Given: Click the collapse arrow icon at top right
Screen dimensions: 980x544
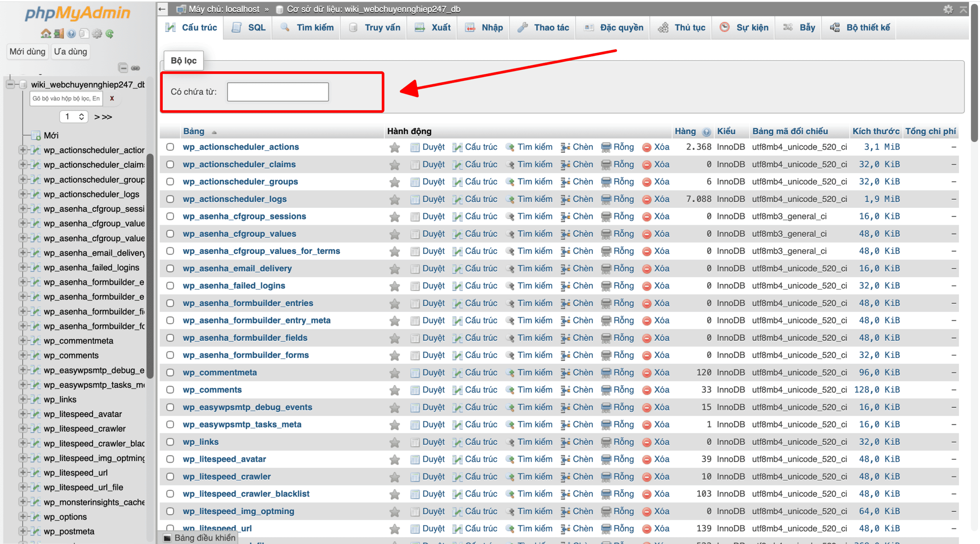Looking at the screenshot, I should (x=964, y=9).
